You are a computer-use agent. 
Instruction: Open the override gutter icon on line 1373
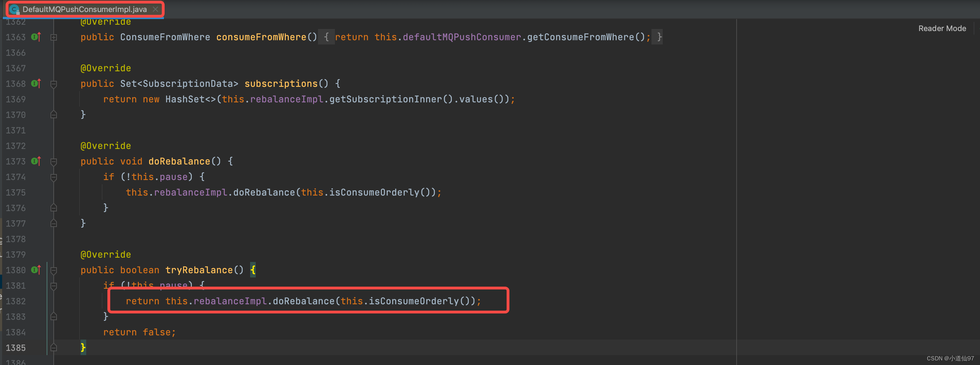[x=36, y=161]
